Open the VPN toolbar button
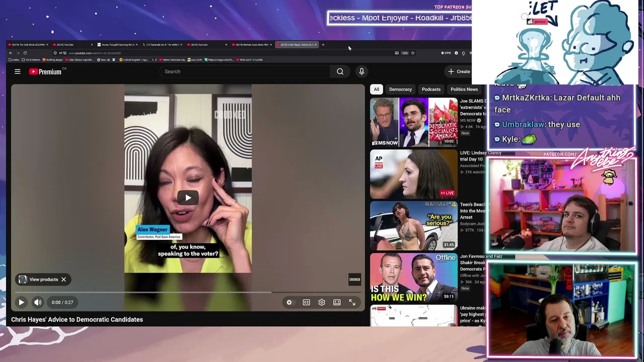Image resolution: width=644 pixels, height=362 pixels. tap(446, 53)
